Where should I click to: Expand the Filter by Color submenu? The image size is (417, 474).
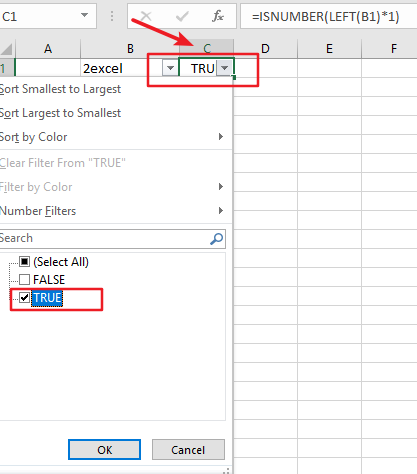point(220,187)
